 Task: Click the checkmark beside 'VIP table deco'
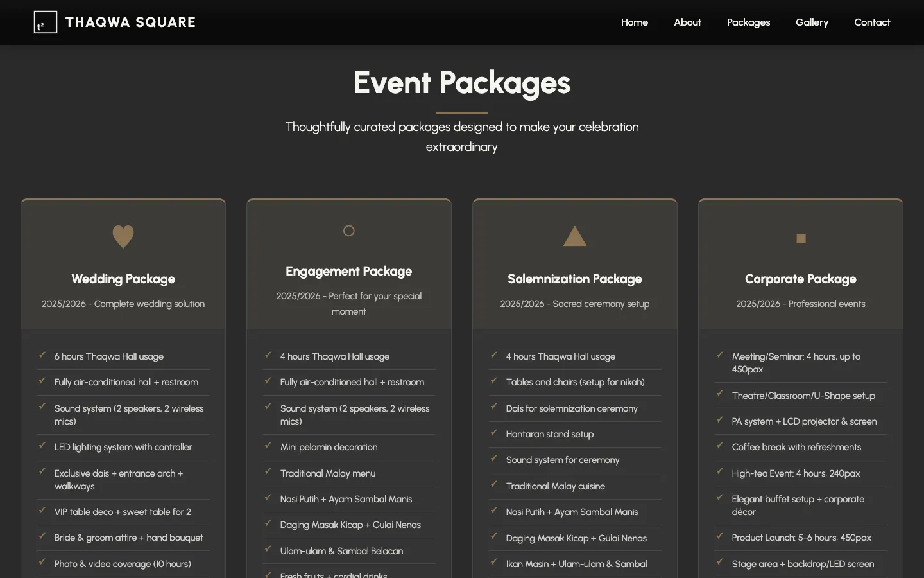point(42,510)
